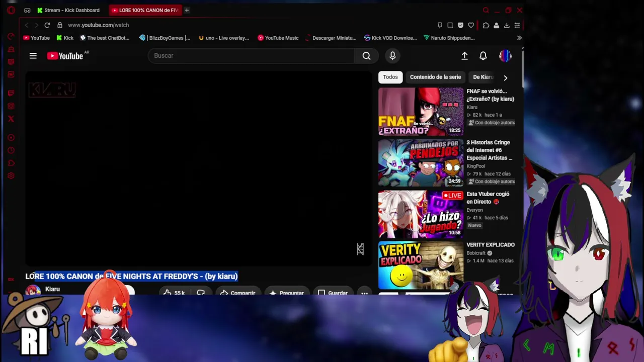Open The best ChatBot bookmark
644x362 pixels.
pyautogui.click(x=105, y=38)
